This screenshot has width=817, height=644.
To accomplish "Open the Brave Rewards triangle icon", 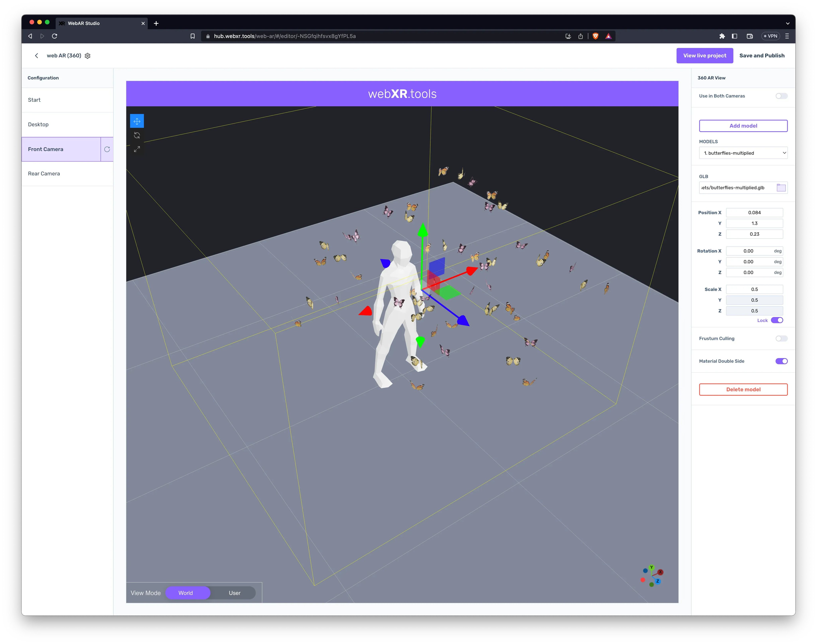I will [609, 36].
